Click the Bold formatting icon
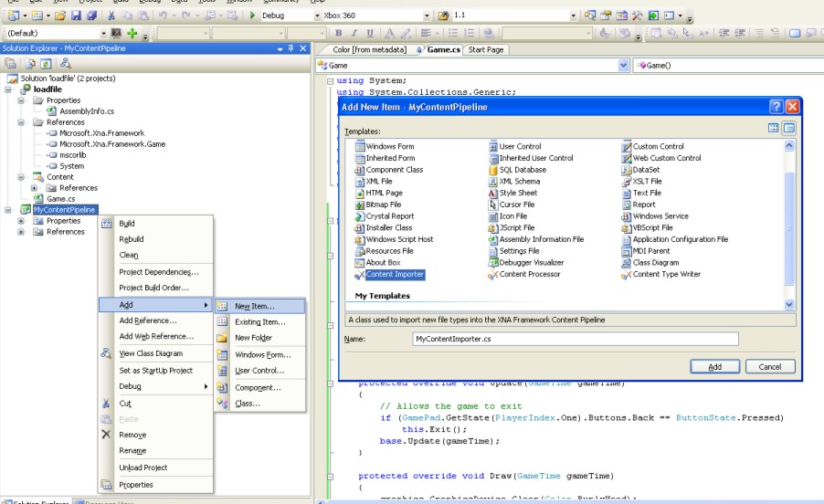The height and width of the screenshot is (504, 824). click(338, 33)
